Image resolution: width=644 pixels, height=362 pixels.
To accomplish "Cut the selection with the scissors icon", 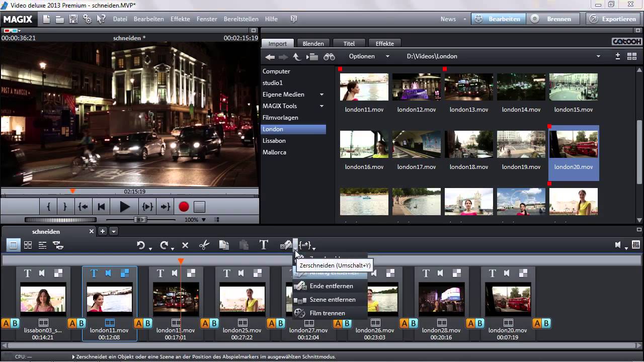I will click(x=204, y=245).
